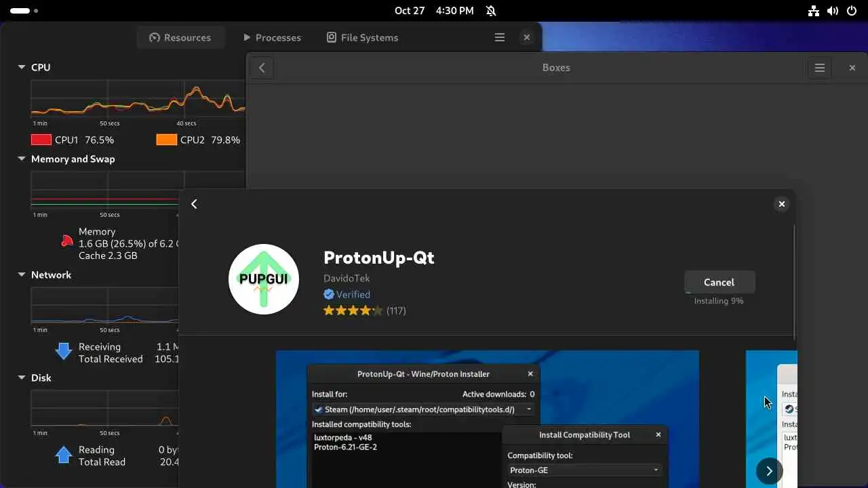
Task: Open the ProtonUp-Qt first screenshot thumbnail
Action: (x=487, y=419)
